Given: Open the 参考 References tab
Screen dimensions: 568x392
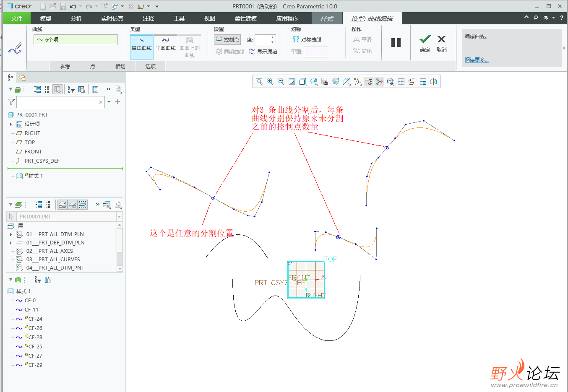Looking at the screenshot, I should tap(65, 66).
